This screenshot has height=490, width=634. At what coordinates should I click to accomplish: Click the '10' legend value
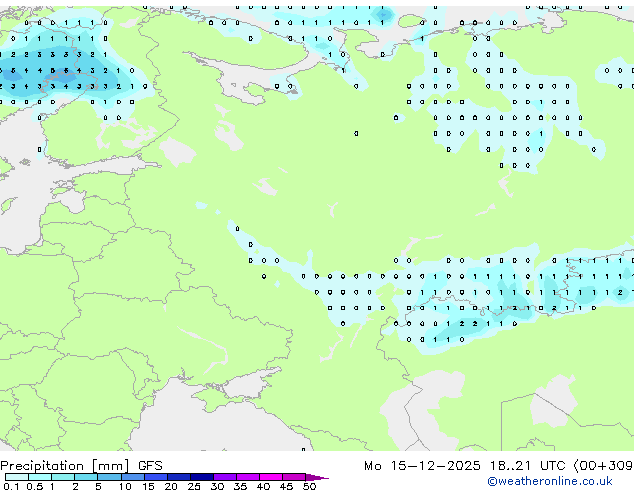point(125,486)
